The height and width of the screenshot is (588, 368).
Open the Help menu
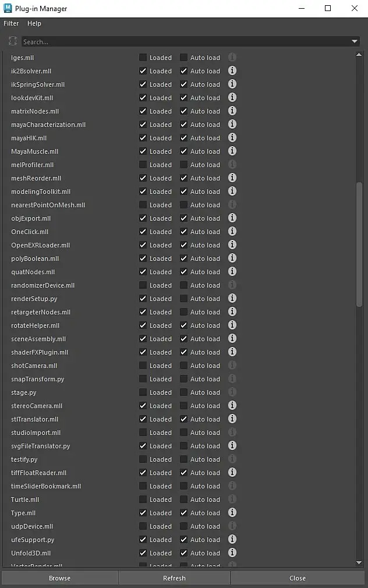tap(34, 23)
